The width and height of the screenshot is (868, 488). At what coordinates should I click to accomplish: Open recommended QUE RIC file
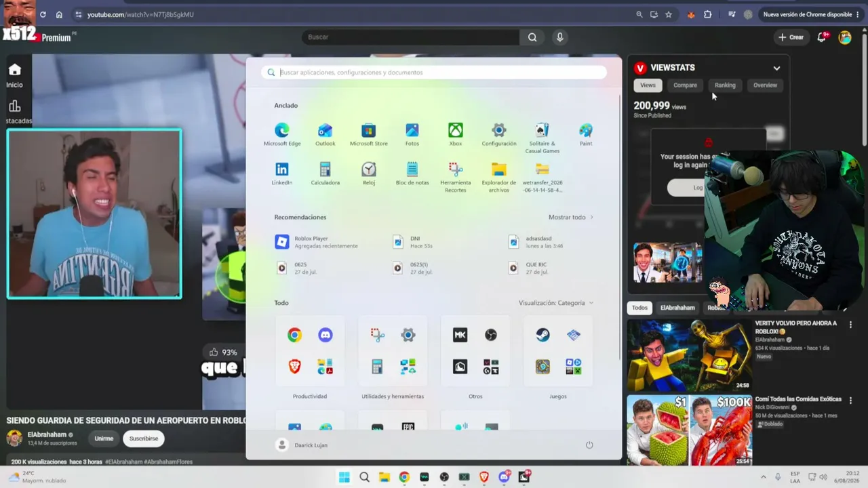tap(528, 268)
